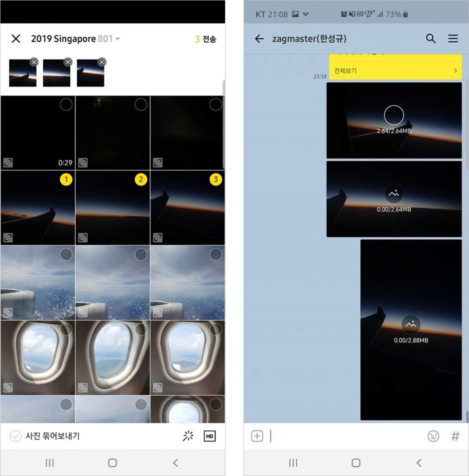Close the photo picker with X
The image size is (469, 476).
(16, 39)
